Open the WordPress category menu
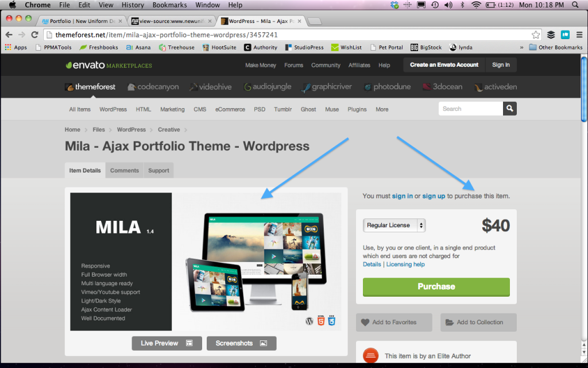The image size is (588, 368). click(x=113, y=109)
